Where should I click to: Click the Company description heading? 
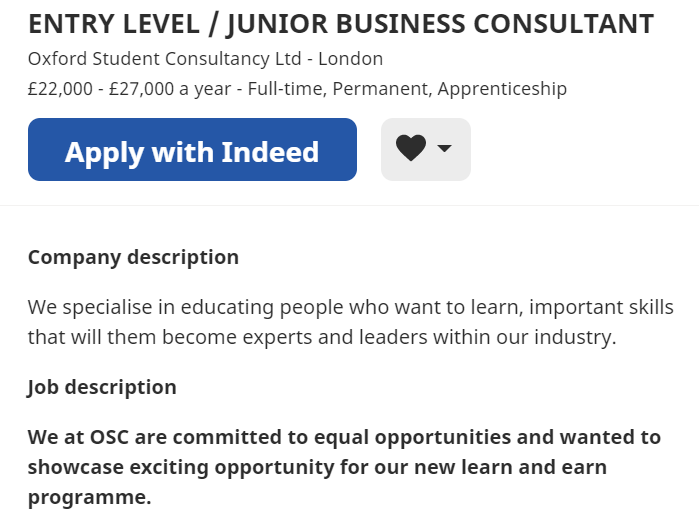(133, 257)
